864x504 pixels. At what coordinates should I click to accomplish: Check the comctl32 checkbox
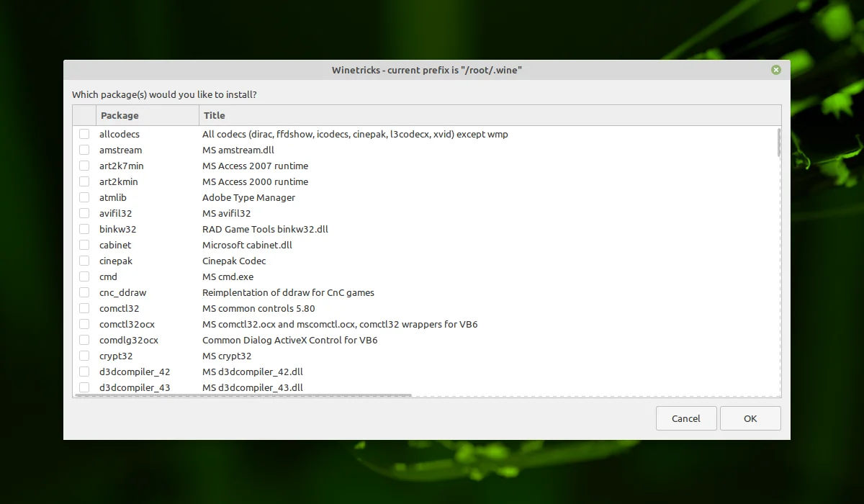(84, 308)
